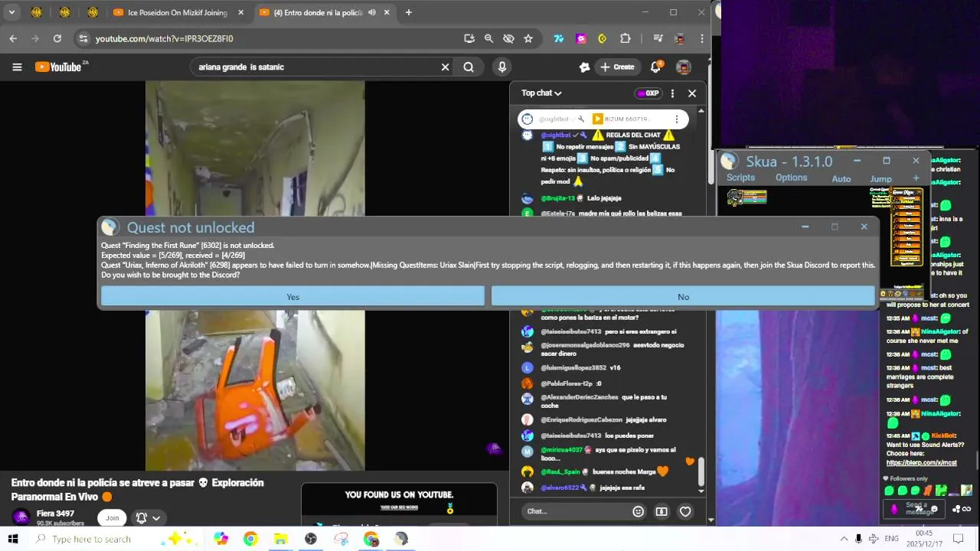Show hidden system tray icons
The height and width of the screenshot is (551, 980).
(844, 539)
